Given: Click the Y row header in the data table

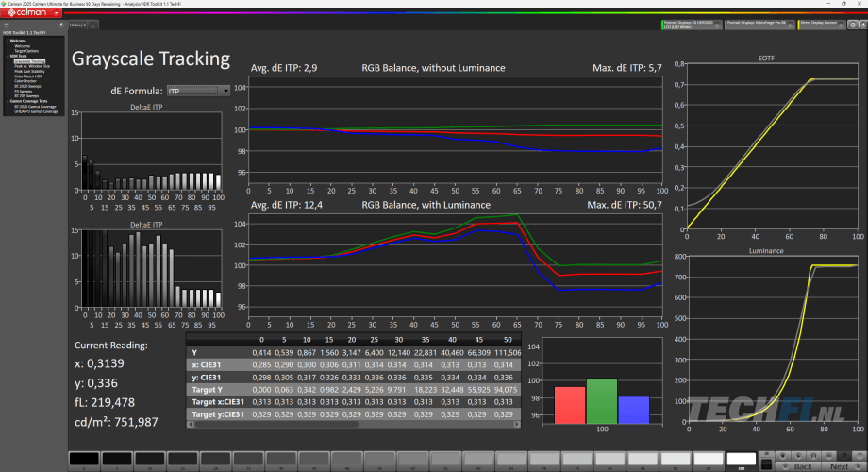Looking at the screenshot, I should (194, 352).
